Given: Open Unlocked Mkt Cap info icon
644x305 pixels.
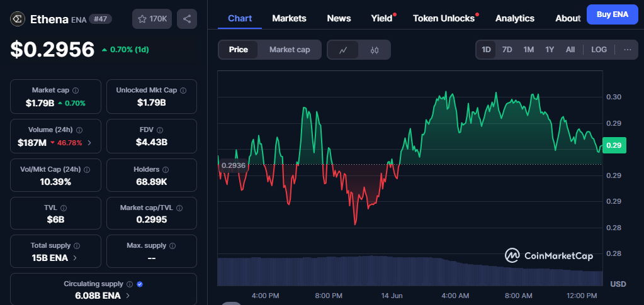Looking at the screenshot, I should click(x=183, y=91).
